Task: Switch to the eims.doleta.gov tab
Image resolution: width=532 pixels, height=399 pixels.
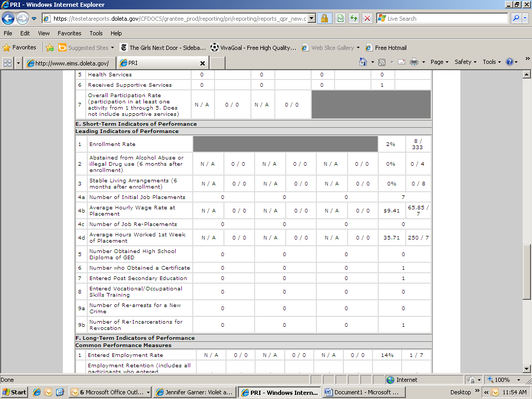Action: (68, 63)
